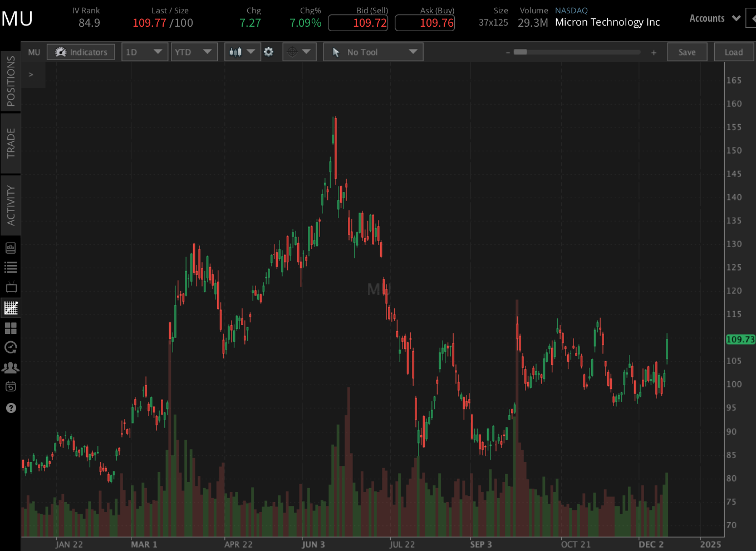
Task: Select the charts icon in the sidebar
Action: tap(11, 308)
